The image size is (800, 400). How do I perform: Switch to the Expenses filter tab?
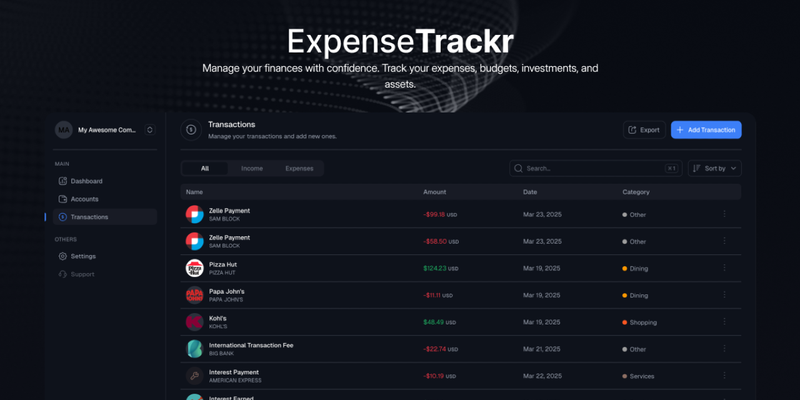click(299, 168)
